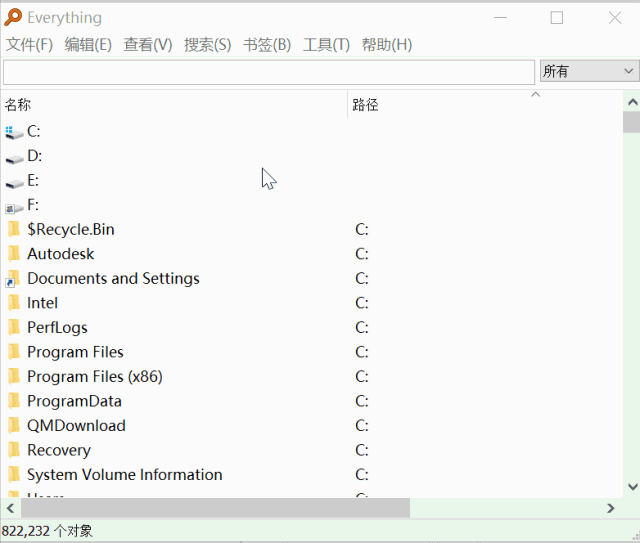The height and width of the screenshot is (543, 640).
Task: Click the ProgramData folder icon
Action: tap(14, 401)
